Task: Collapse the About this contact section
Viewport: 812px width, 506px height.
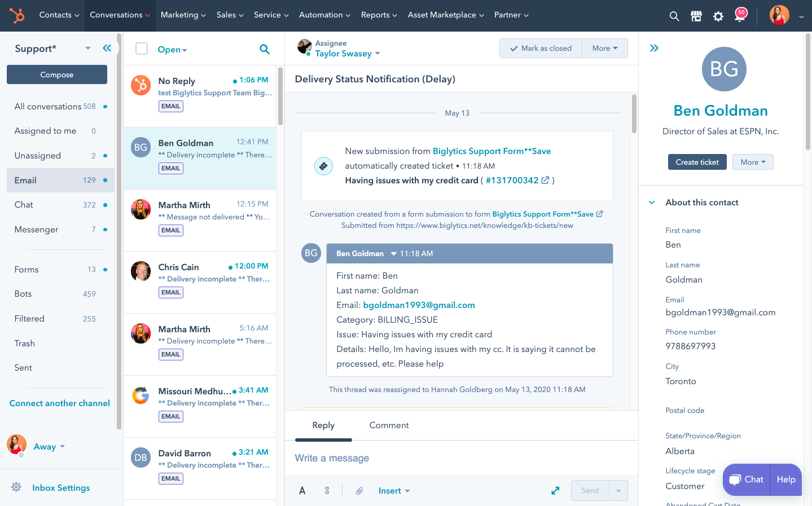Action: (652, 203)
